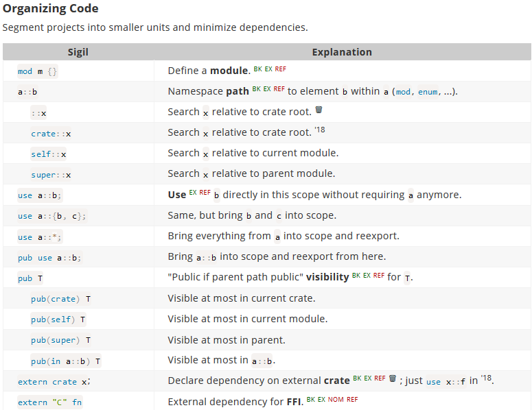Click the mod keyword link in the path row
Image resolution: width=532 pixels, height=410 pixels.
pos(404,92)
